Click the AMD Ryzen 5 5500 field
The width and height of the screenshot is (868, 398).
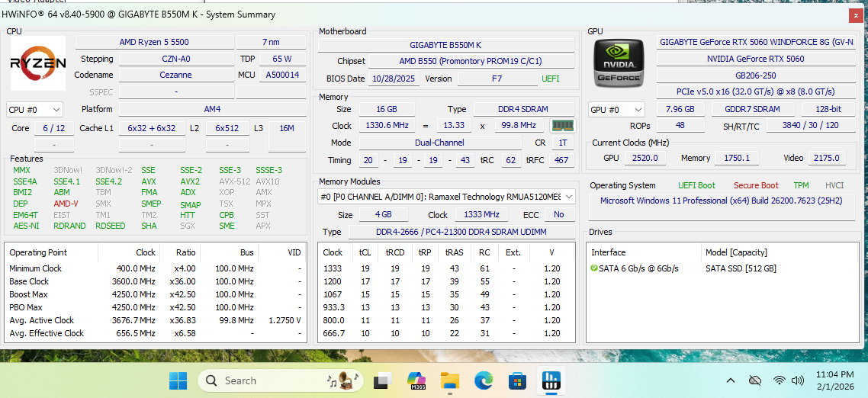(x=154, y=42)
